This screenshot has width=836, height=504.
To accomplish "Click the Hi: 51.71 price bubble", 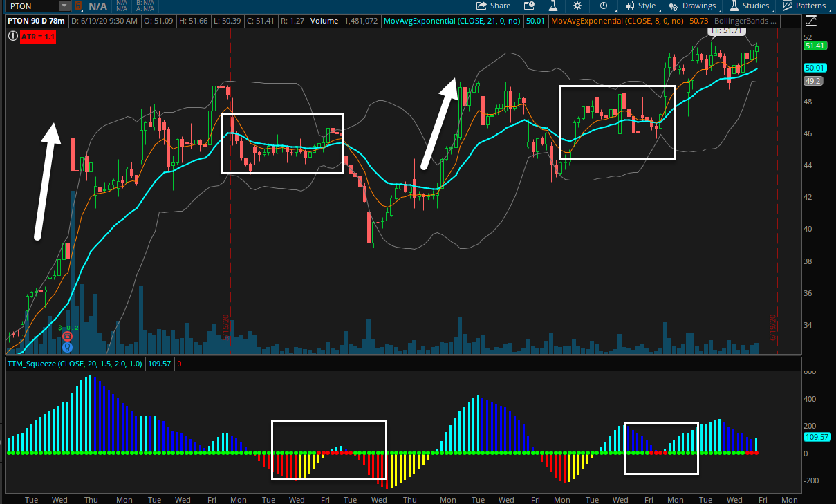I will 725,32.
